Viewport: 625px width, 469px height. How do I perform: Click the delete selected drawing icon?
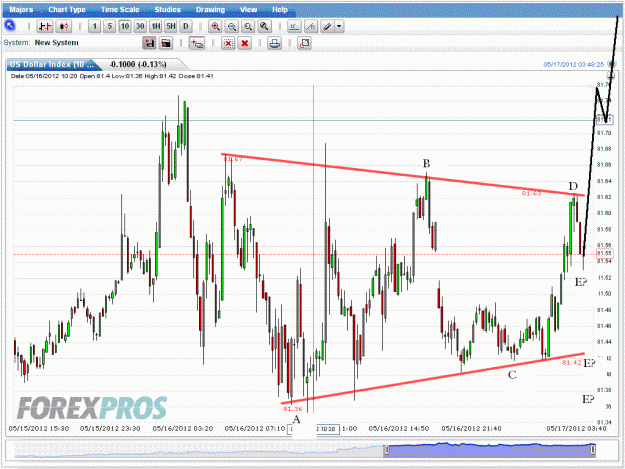[228, 43]
